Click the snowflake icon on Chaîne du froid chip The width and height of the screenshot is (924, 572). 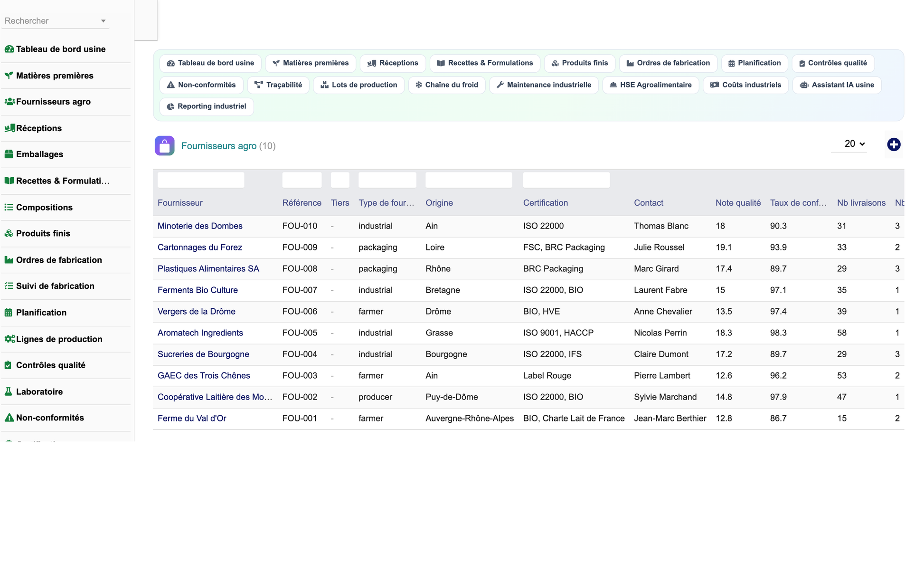point(419,85)
